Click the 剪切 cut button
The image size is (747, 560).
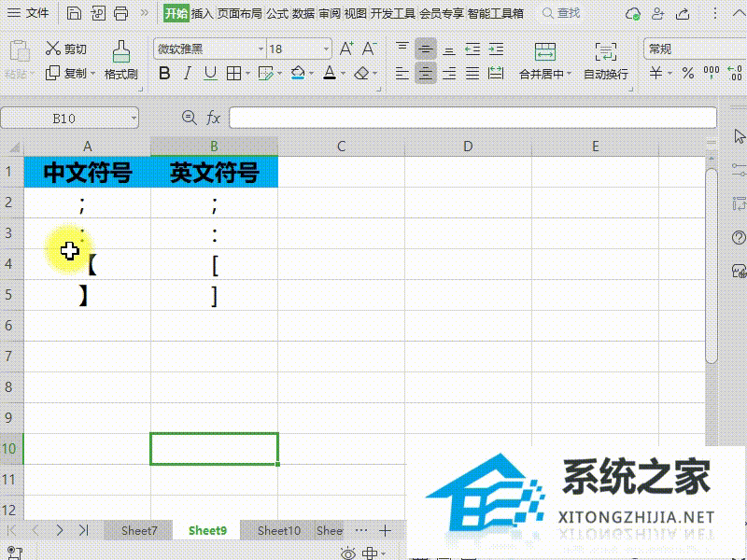click(x=65, y=49)
